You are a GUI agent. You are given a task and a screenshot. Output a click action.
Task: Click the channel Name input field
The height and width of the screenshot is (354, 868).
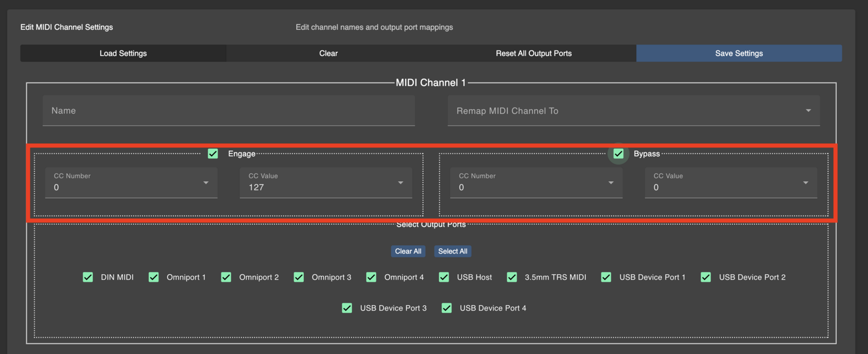[228, 111]
